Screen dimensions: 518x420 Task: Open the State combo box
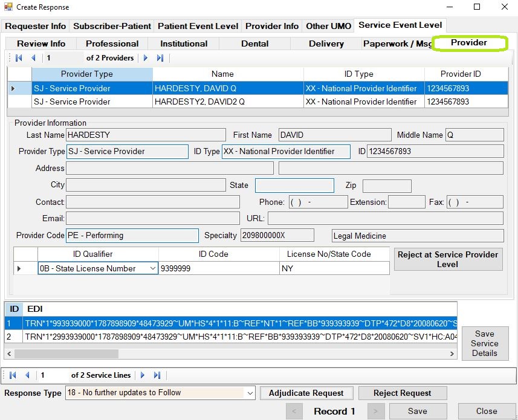click(x=294, y=186)
